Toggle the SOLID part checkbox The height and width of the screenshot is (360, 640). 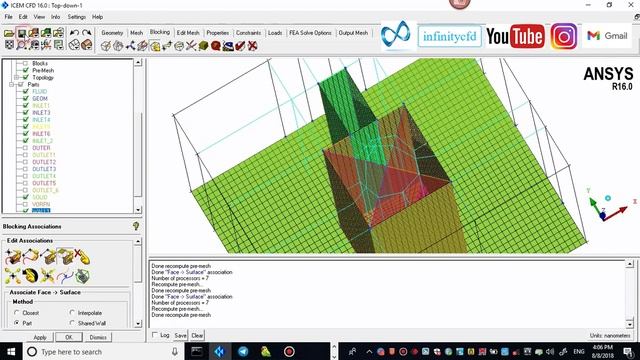[x=26, y=197]
